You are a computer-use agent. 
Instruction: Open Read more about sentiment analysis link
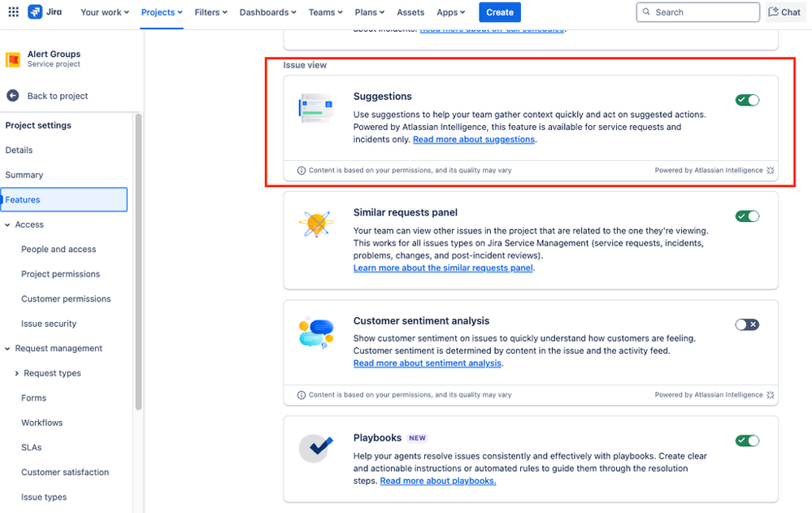tap(428, 363)
